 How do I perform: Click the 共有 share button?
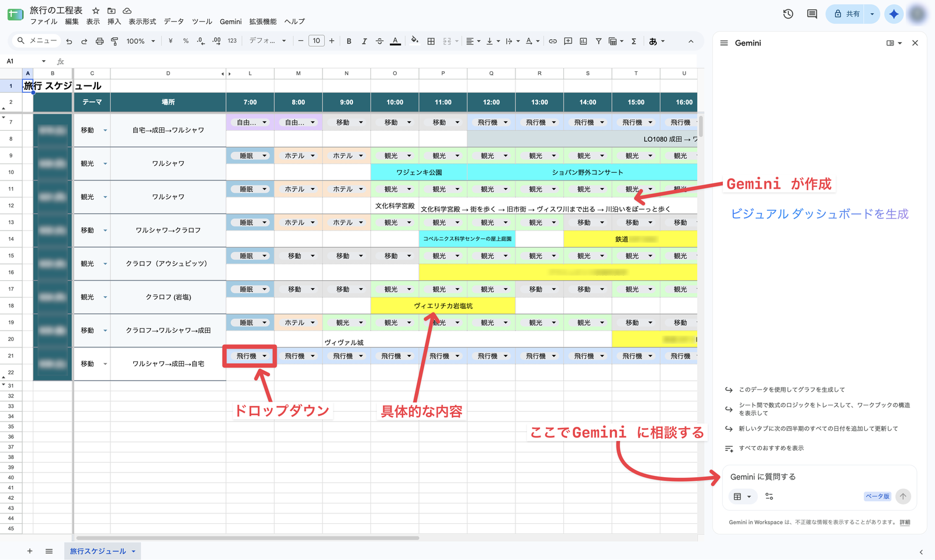(847, 14)
